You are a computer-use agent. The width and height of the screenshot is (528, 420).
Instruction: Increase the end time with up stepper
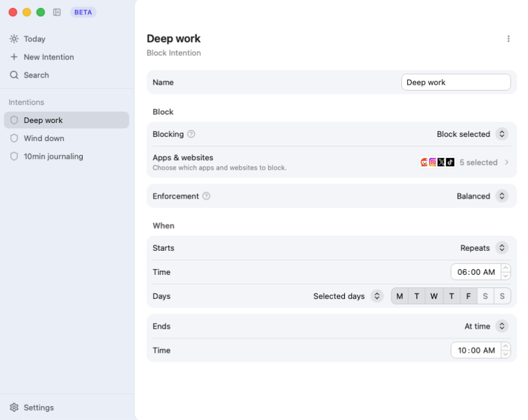[506, 346]
